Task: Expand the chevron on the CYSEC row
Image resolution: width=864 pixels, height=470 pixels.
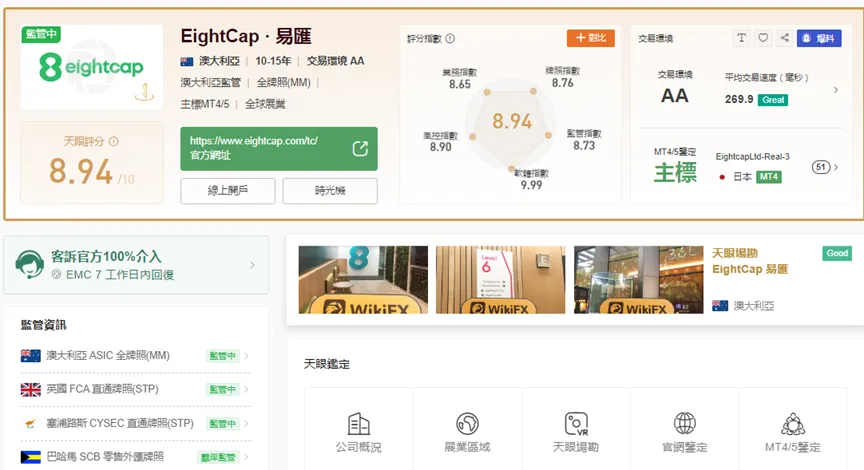Action: pyautogui.click(x=246, y=423)
